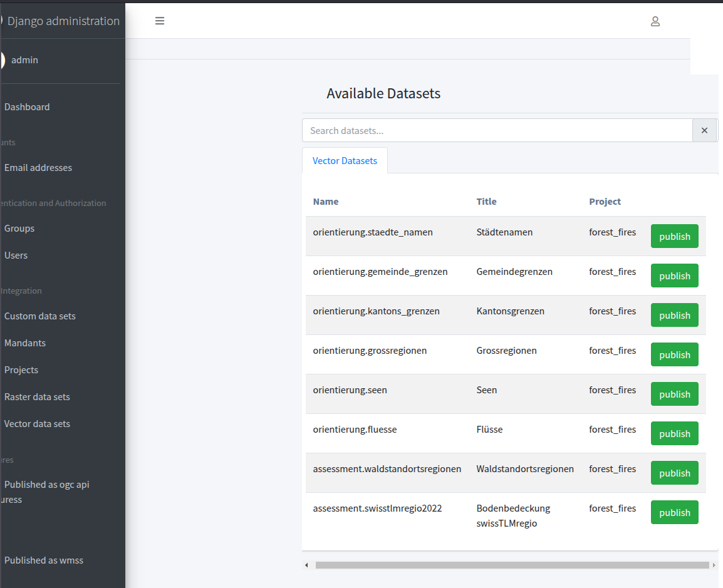Publish the Flüsse dataset
This screenshot has width=723, height=588.
click(x=674, y=434)
